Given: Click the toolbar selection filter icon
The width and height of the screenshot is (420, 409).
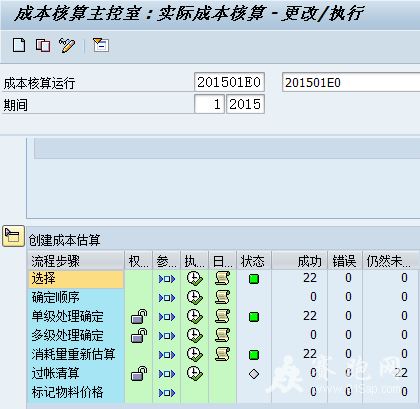Looking at the screenshot, I should click(101, 45).
